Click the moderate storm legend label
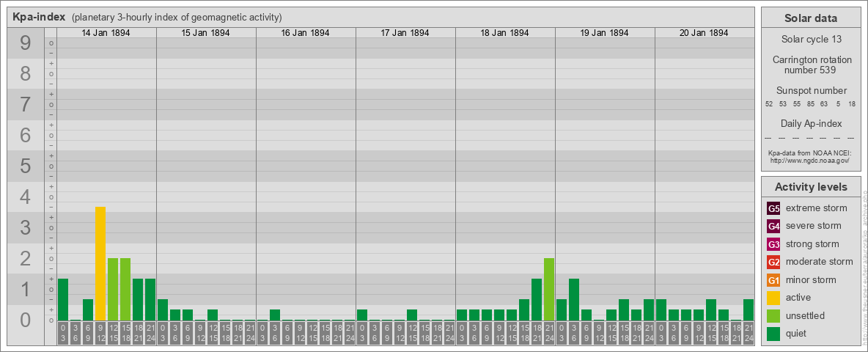The height and width of the screenshot is (352, 868). pyautogui.click(x=820, y=262)
